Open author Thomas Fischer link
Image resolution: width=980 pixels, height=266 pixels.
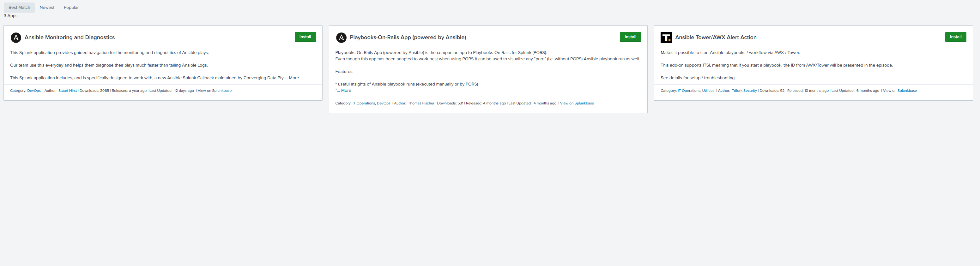coord(421,103)
